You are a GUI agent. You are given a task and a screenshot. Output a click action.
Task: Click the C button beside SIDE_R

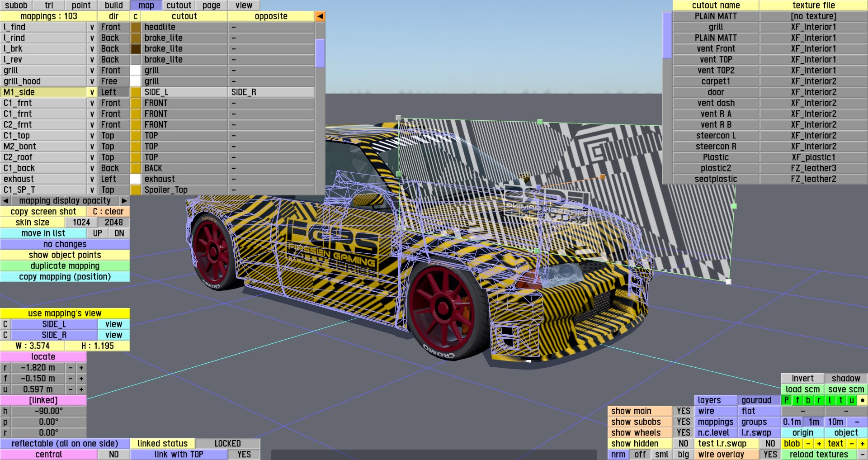click(x=5, y=335)
